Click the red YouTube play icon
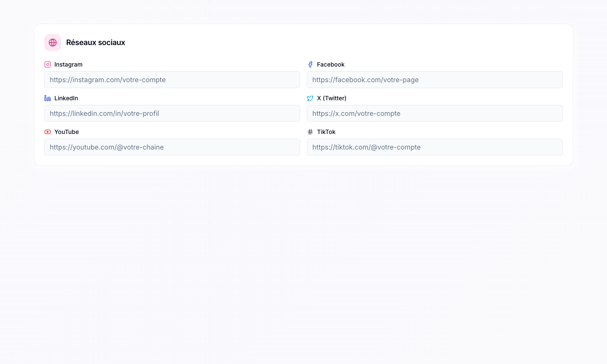 (x=48, y=132)
